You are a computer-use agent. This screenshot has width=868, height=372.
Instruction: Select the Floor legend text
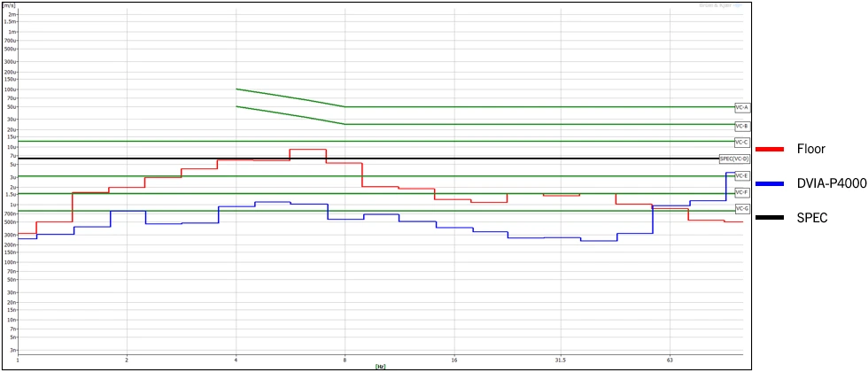811,149
